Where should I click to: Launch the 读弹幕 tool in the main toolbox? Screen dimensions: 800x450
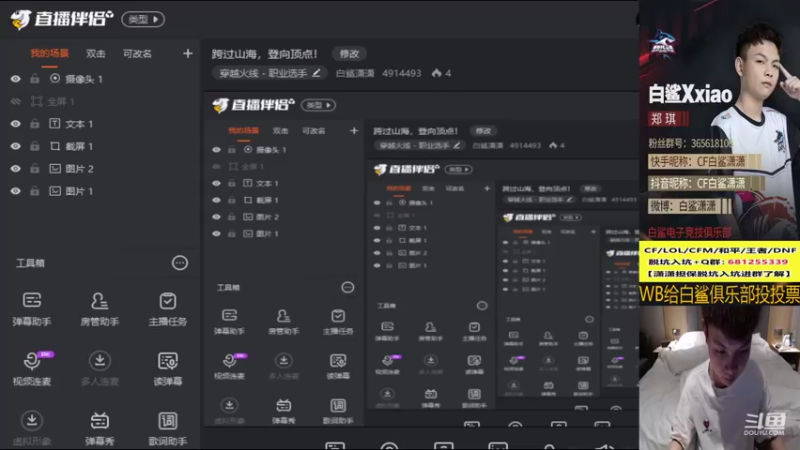(x=167, y=368)
